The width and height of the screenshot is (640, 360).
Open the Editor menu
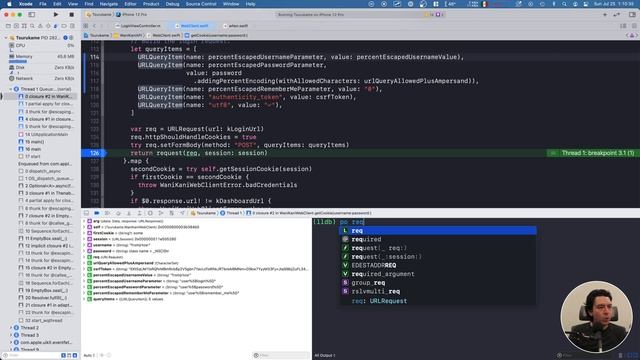[130, 4]
